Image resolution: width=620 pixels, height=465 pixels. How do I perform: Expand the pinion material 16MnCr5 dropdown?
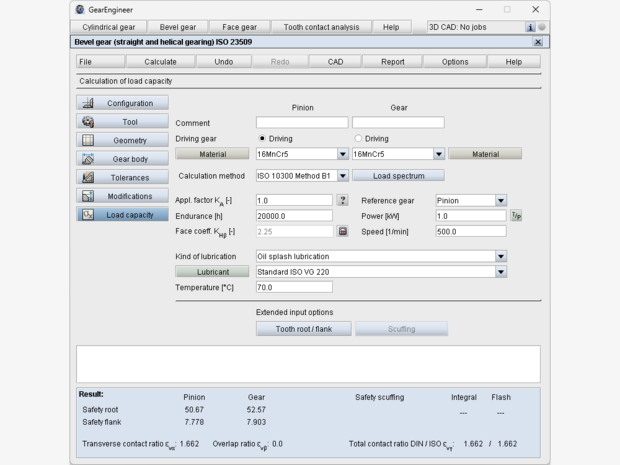click(x=342, y=154)
